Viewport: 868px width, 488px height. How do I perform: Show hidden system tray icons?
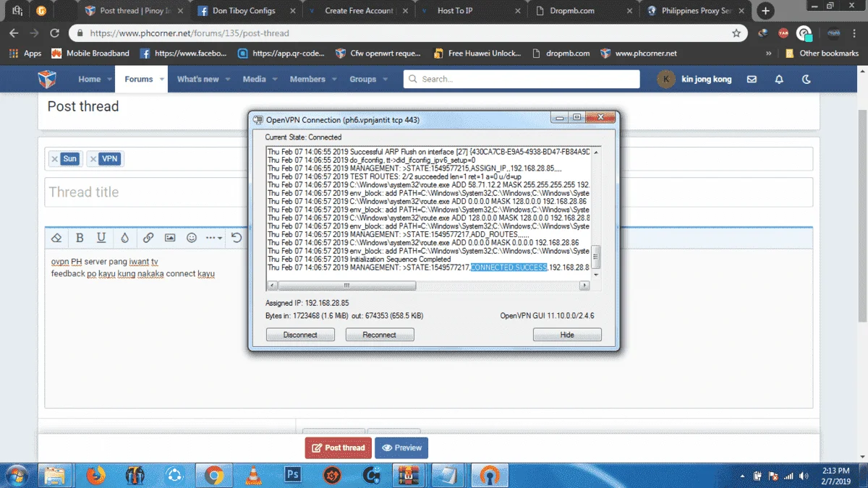click(x=743, y=476)
